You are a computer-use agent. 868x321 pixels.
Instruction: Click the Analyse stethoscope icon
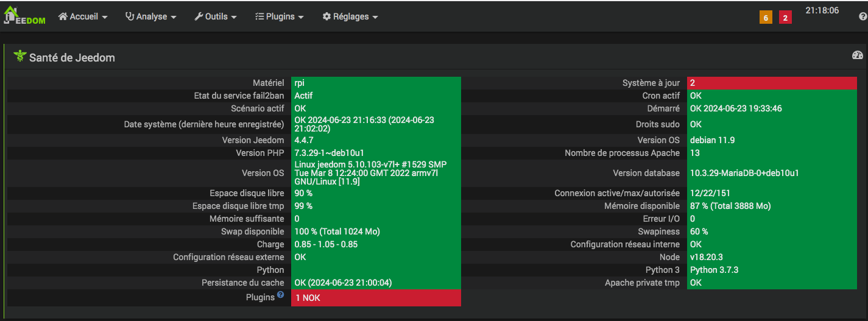point(130,17)
